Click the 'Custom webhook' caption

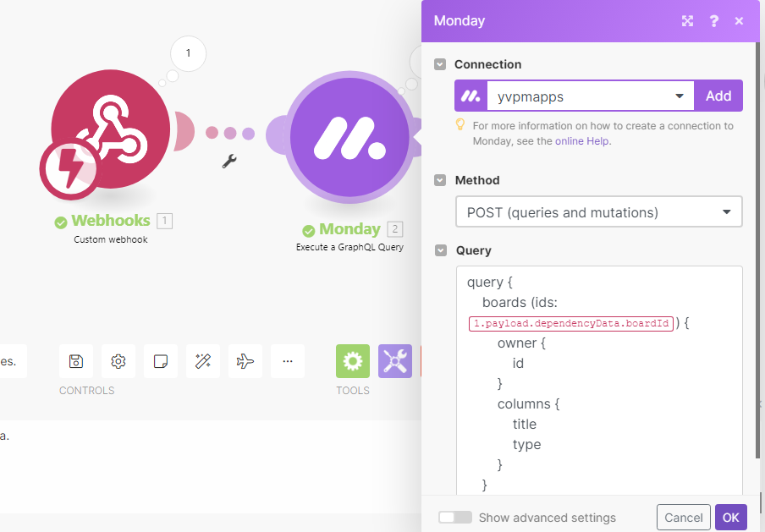coord(111,239)
